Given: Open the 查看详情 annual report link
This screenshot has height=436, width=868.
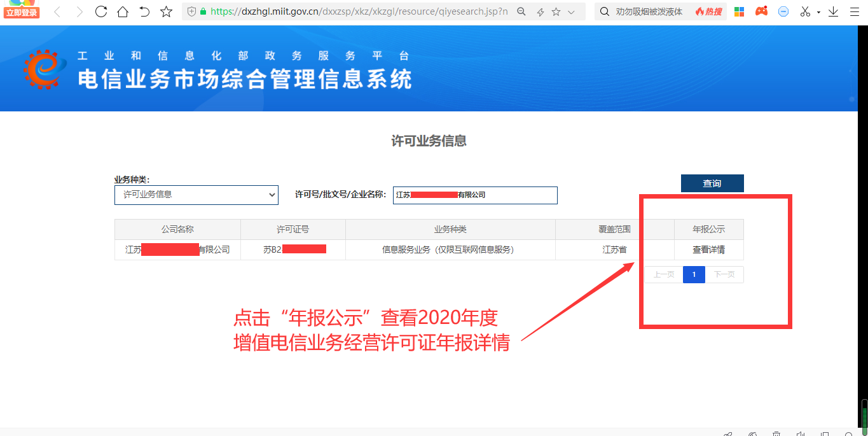Looking at the screenshot, I should click(x=708, y=250).
